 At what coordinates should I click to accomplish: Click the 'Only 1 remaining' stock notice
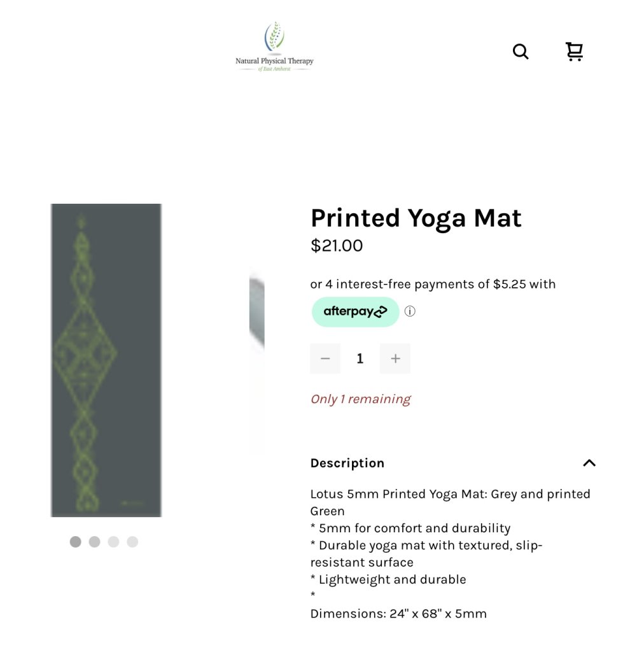pos(360,399)
